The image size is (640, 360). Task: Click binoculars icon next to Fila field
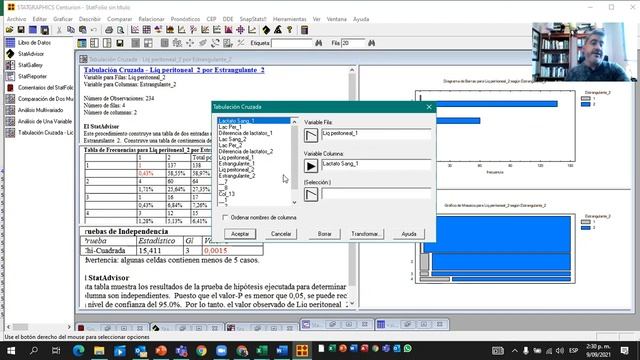pos(371,43)
